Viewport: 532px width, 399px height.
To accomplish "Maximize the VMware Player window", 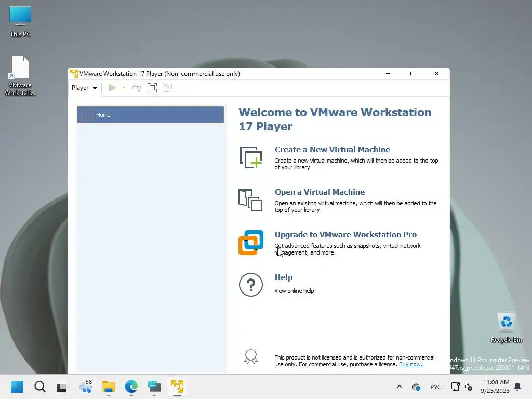I will (x=412, y=74).
